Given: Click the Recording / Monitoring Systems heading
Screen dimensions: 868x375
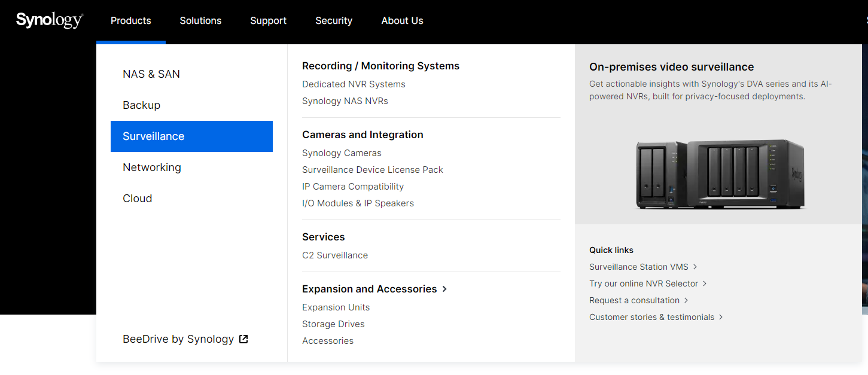Looking at the screenshot, I should (x=380, y=66).
